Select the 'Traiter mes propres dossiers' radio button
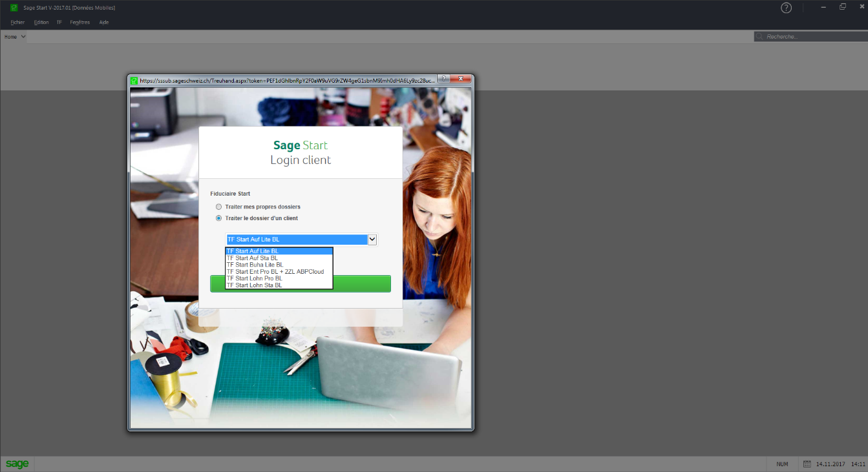 [219, 207]
